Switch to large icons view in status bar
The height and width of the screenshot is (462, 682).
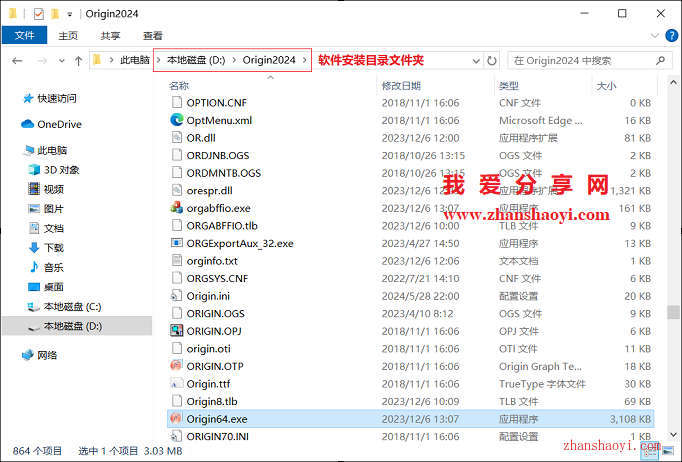pyautogui.click(x=668, y=452)
